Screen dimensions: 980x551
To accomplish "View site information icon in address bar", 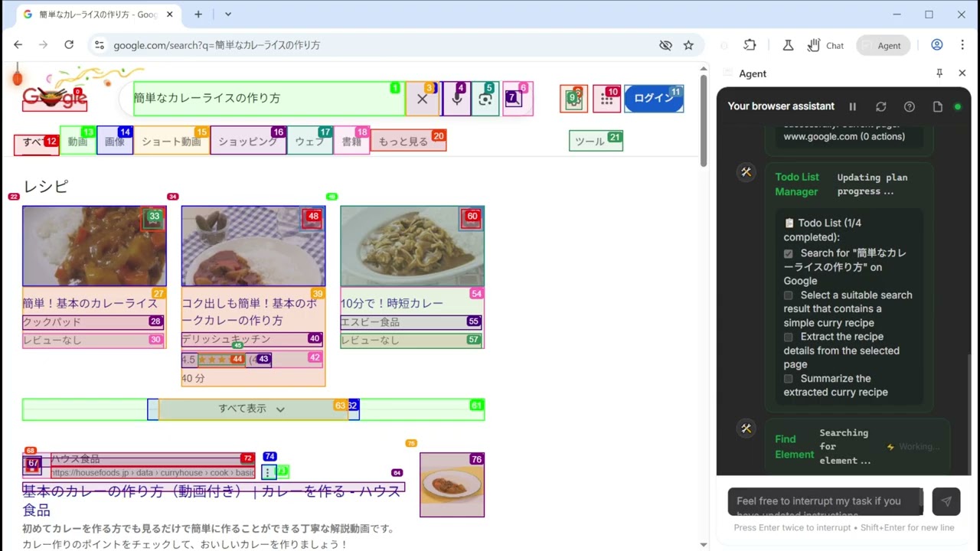I will pyautogui.click(x=100, y=45).
